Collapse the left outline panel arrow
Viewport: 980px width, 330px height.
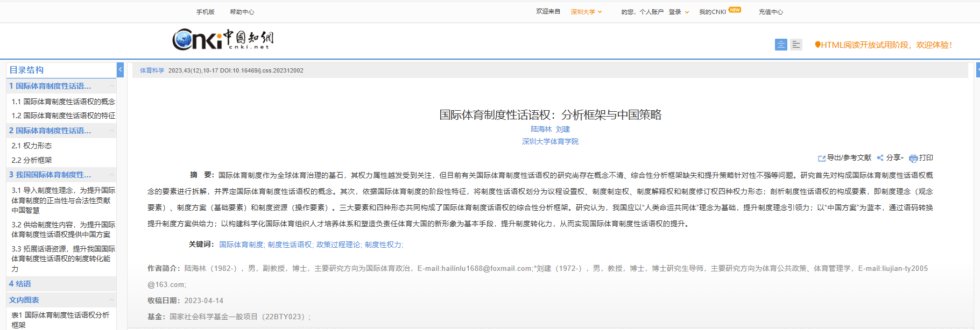click(120, 69)
